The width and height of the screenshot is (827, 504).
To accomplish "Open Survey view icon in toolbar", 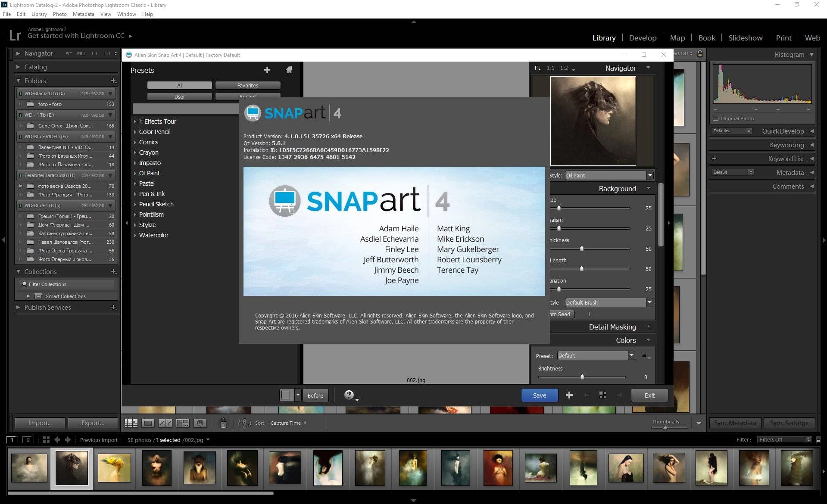I will 183,423.
